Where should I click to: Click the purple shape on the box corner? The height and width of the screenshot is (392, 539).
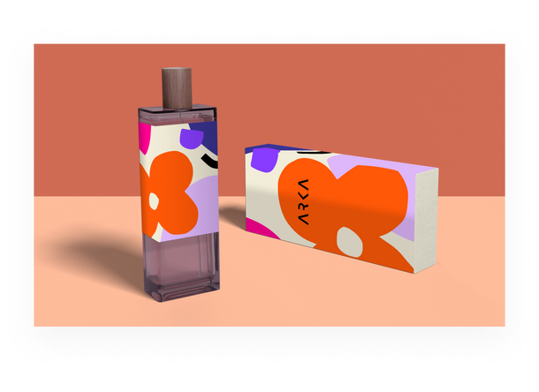tap(263, 158)
